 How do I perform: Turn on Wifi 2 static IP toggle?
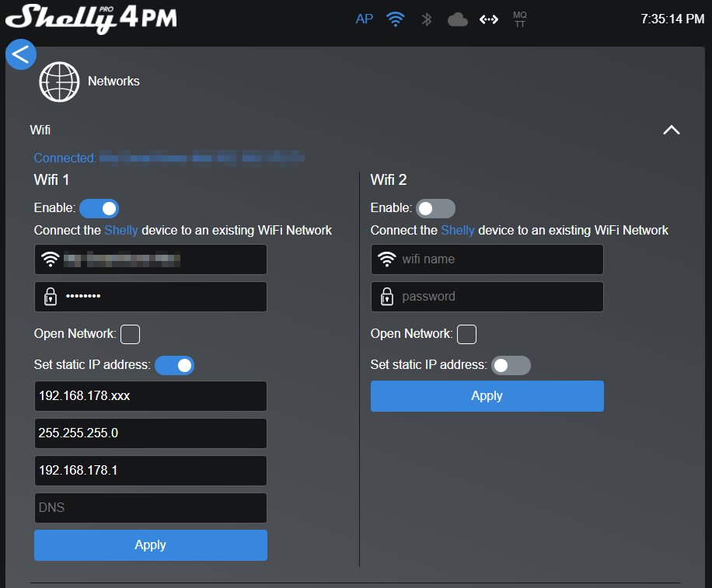click(511, 365)
